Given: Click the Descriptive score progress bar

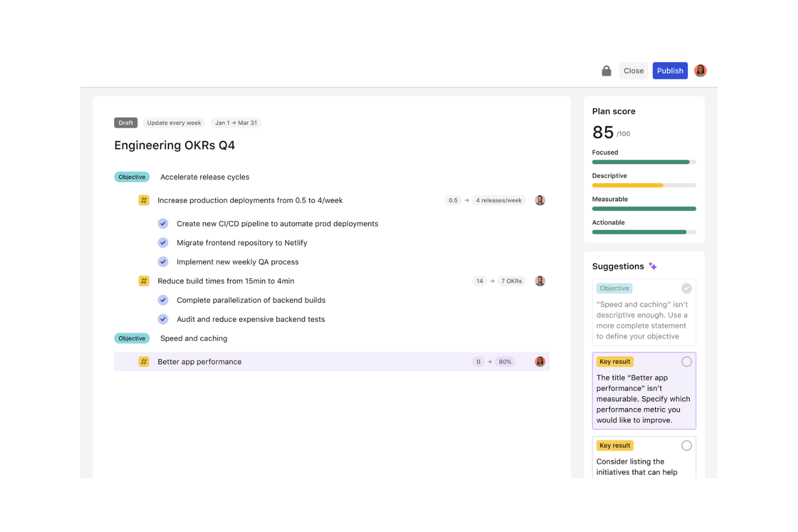Looking at the screenshot, I should [x=644, y=185].
